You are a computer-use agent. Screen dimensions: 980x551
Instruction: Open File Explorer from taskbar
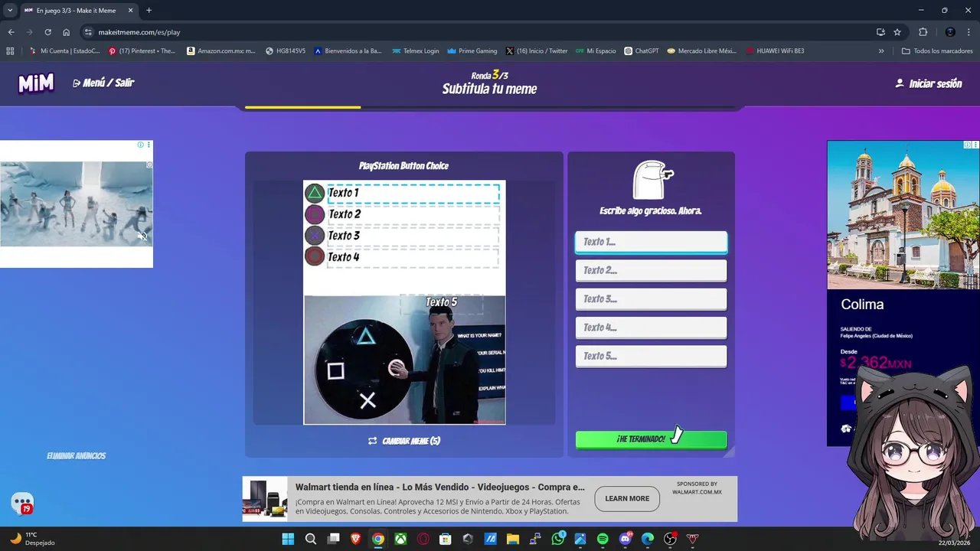click(x=512, y=539)
